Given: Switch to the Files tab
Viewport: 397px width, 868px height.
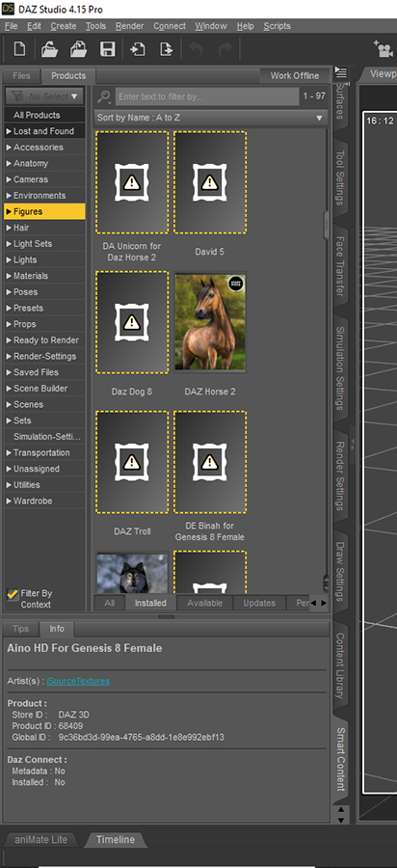Looking at the screenshot, I should click(x=21, y=75).
